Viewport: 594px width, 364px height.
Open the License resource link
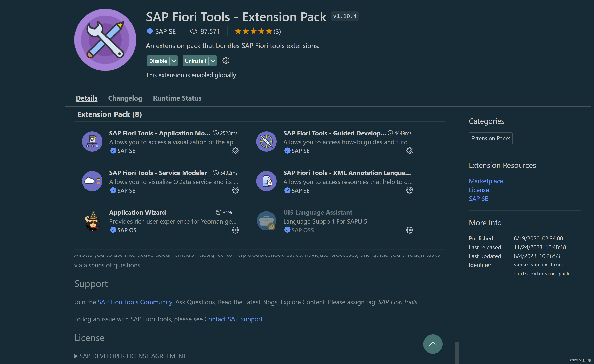click(x=479, y=190)
